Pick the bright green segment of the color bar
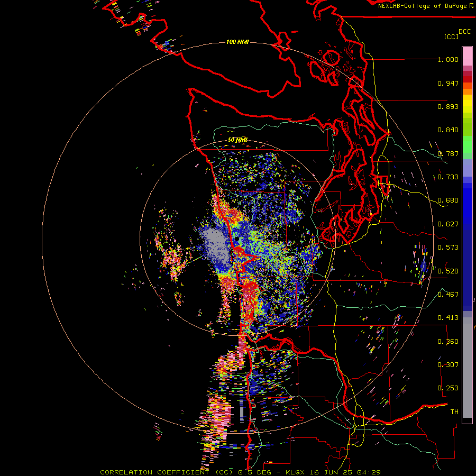476x476 pixels. tap(467, 144)
